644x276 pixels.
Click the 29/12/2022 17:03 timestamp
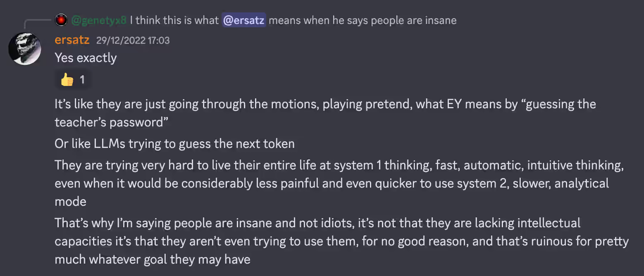tap(133, 40)
